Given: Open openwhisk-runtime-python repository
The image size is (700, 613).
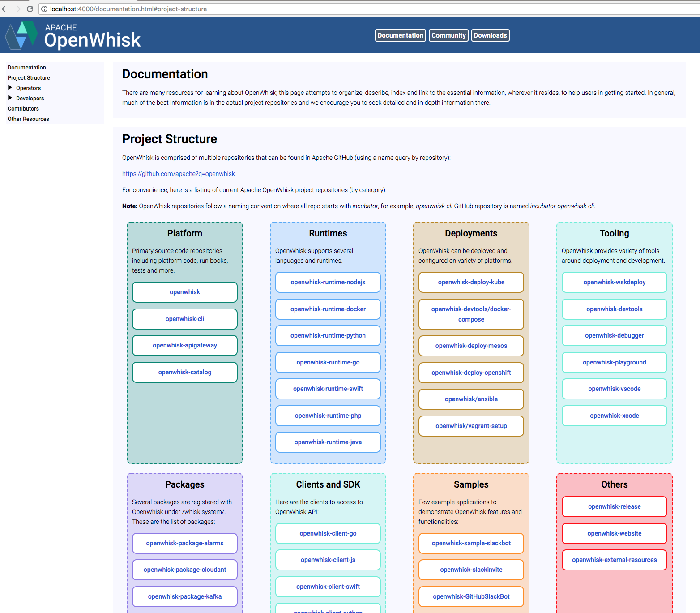Looking at the screenshot, I should (x=328, y=335).
